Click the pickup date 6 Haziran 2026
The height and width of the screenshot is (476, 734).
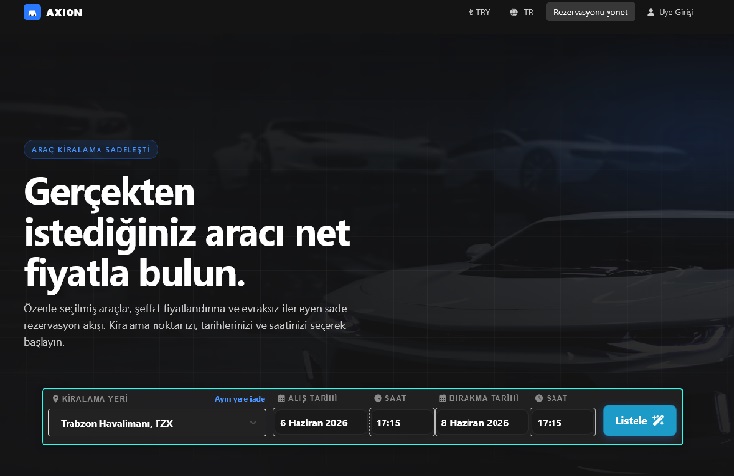click(x=320, y=423)
